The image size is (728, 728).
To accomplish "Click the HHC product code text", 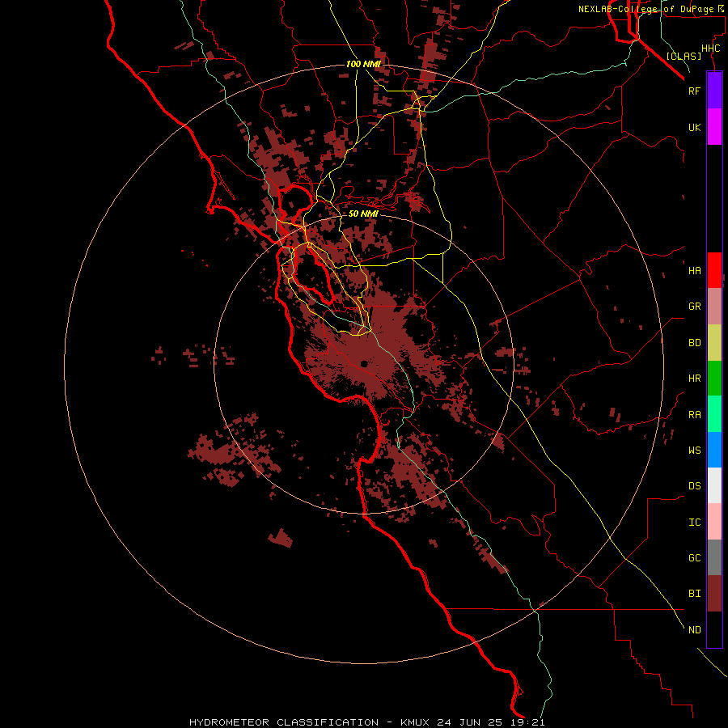I will click(x=711, y=49).
